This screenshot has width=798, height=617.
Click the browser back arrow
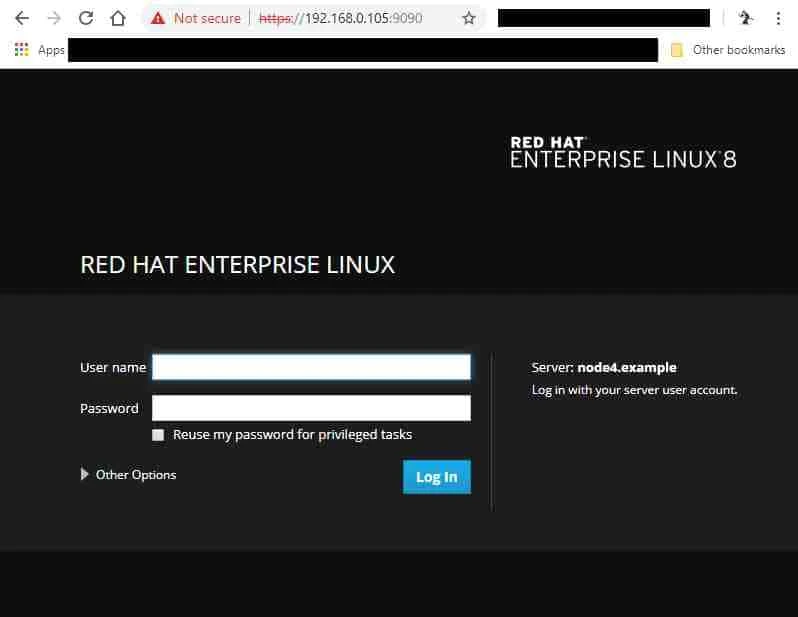click(x=22, y=19)
